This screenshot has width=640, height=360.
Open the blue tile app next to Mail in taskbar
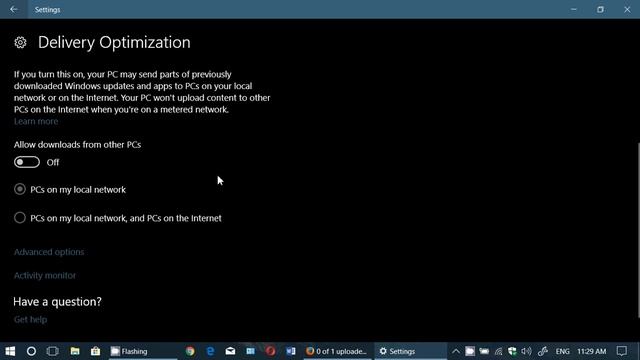click(x=250, y=351)
